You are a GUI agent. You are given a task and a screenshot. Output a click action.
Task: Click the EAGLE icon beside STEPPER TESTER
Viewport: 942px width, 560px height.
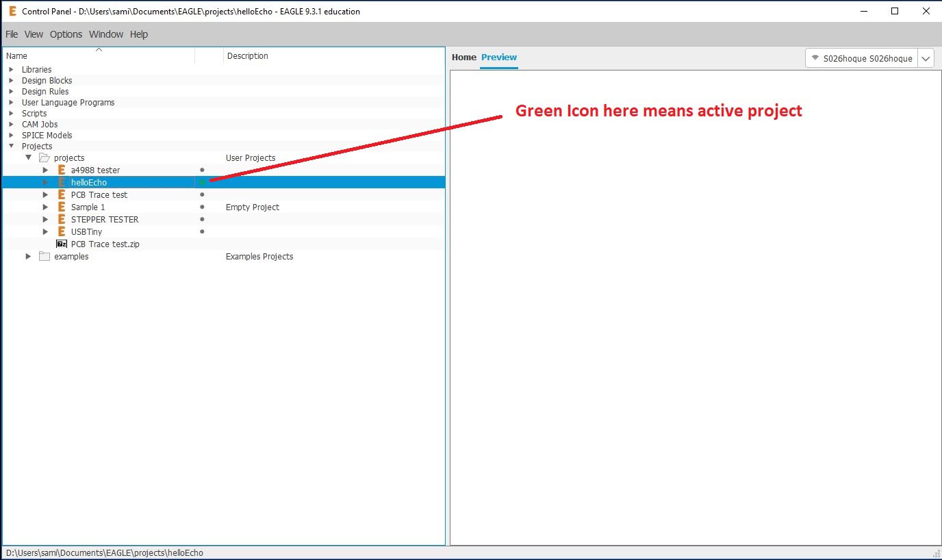tap(62, 219)
